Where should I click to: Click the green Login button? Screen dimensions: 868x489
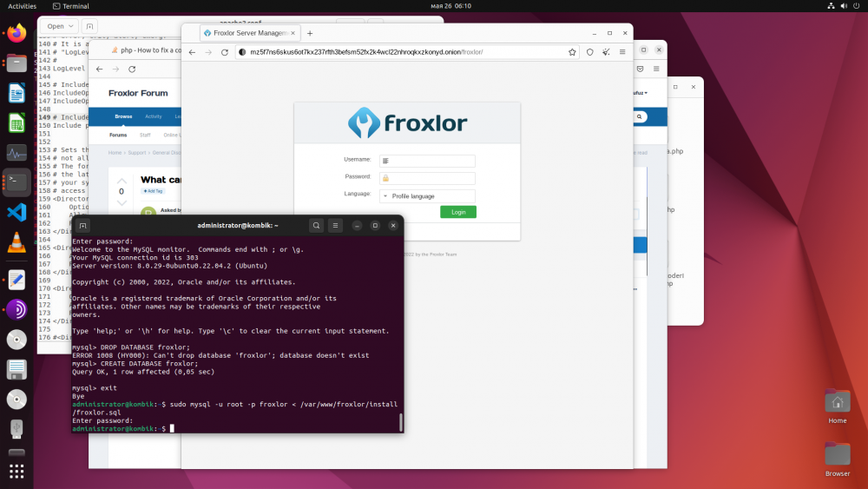click(x=457, y=212)
